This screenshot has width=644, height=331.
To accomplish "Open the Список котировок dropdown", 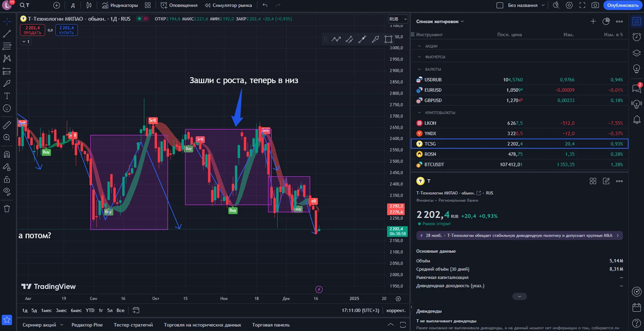I will 440,21.
